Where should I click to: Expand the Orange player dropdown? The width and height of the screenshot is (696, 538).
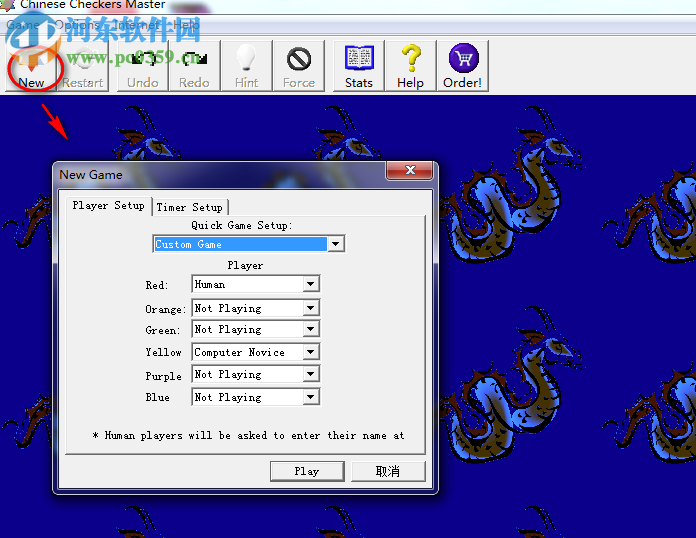(311, 308)
